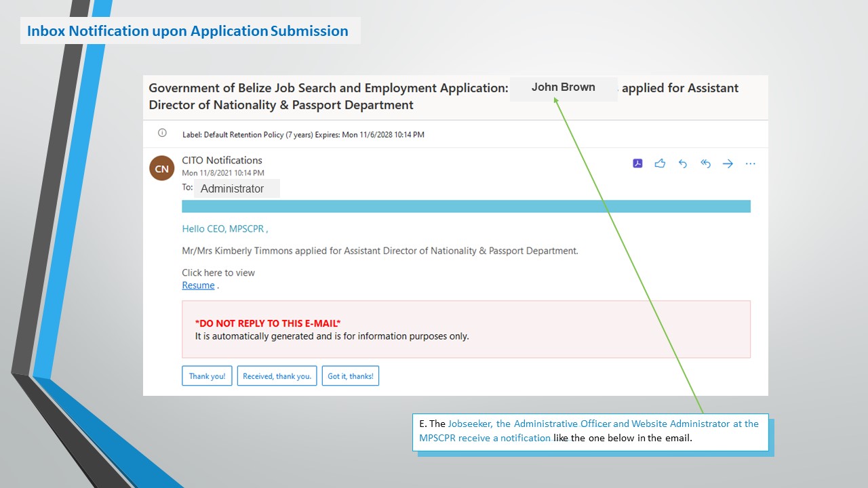
Task: Like the email with the thumbs-up icon
Action: point(660,163)
